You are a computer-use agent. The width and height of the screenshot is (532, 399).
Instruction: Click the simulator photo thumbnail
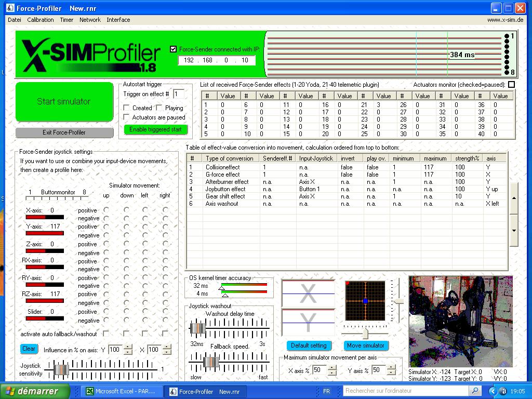click(461, 321)
